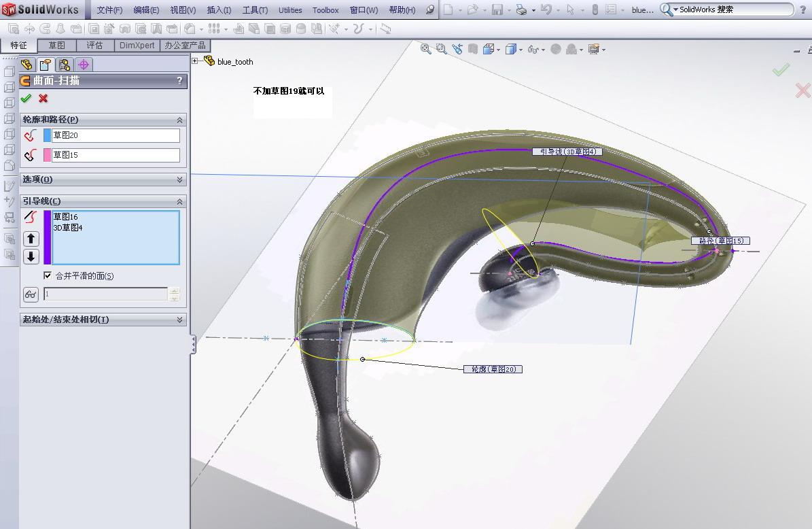Click the View Settings monitor icon

click(593, 49)
